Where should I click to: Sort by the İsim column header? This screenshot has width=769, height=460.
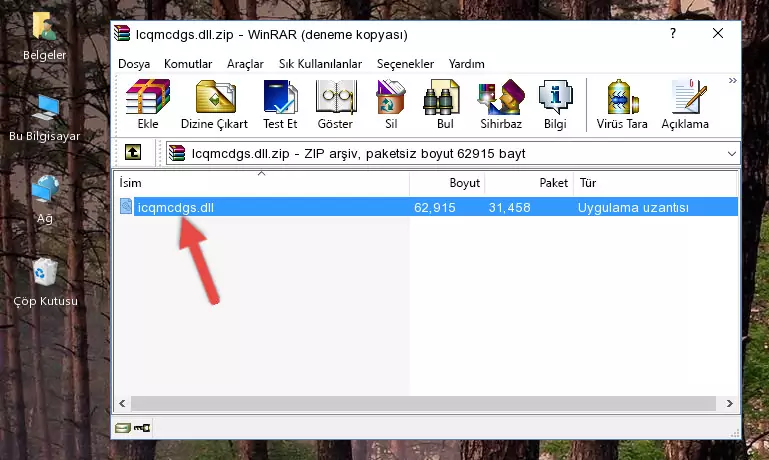pos(262,182)
